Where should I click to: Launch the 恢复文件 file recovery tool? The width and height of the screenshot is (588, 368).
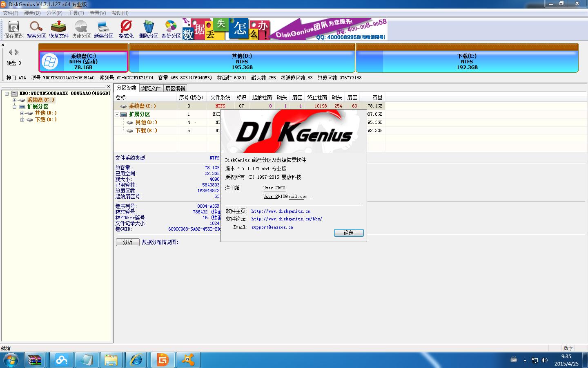(59, 29)
